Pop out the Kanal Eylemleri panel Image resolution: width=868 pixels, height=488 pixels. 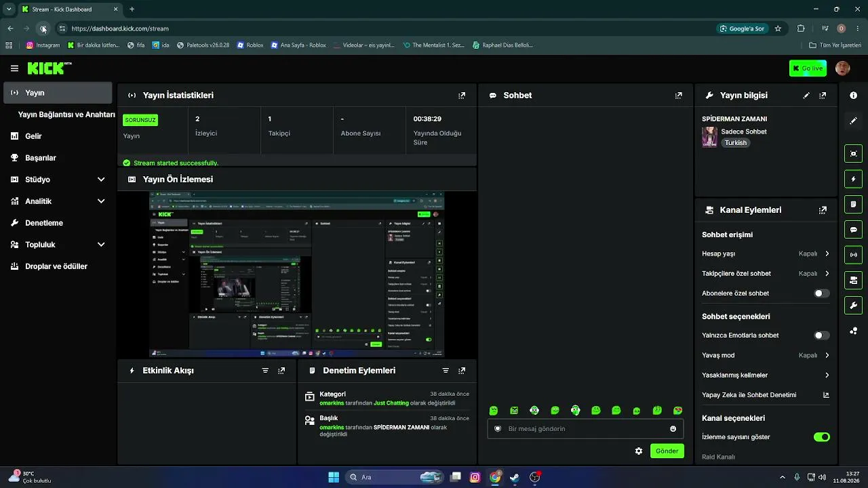point(823,210)
